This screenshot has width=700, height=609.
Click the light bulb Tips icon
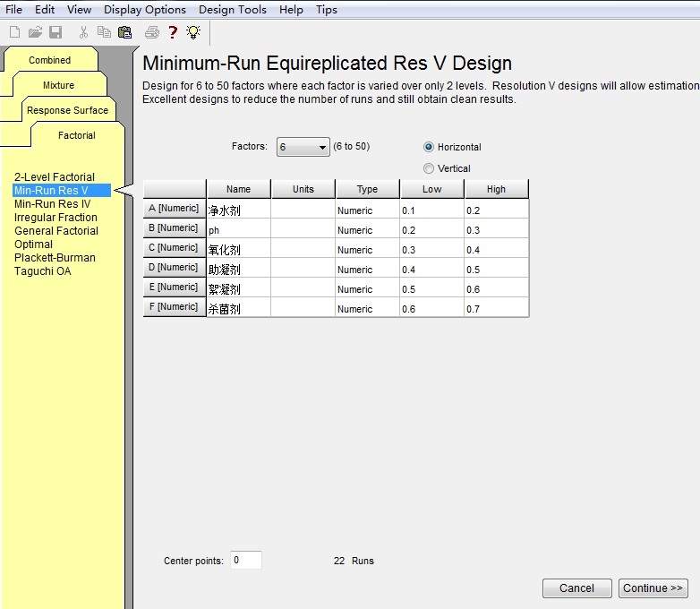(x=193, y=32)
